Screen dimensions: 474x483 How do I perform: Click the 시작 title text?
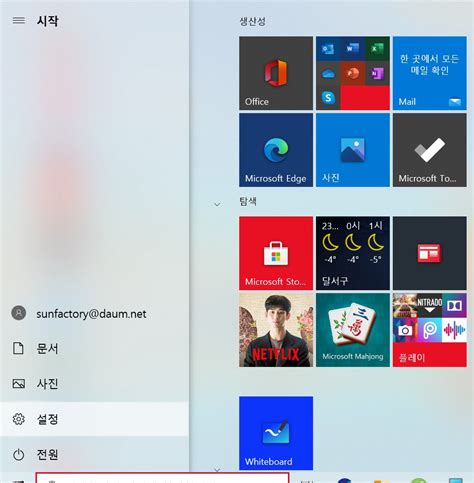48,21
